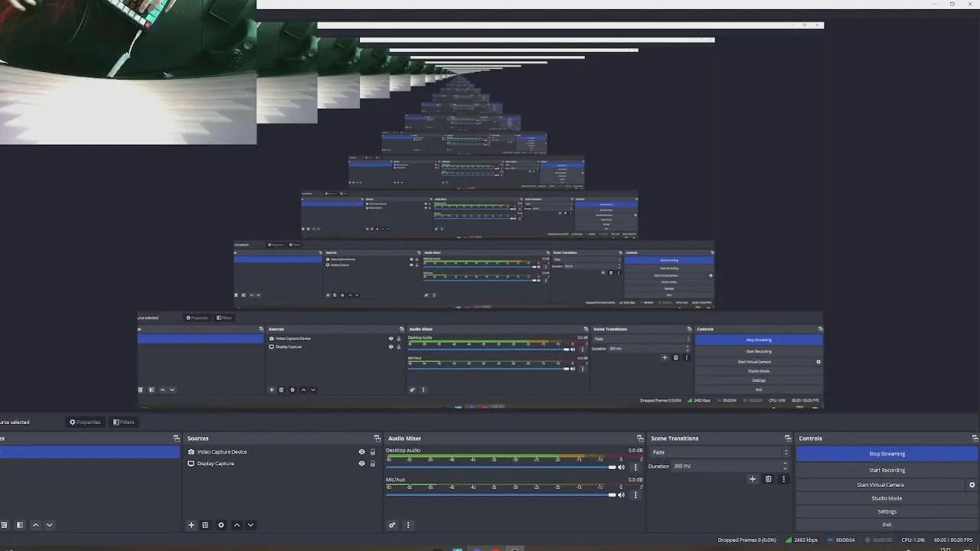
Task: Click the Audio Mixer panel title
Action: point(404,439)
